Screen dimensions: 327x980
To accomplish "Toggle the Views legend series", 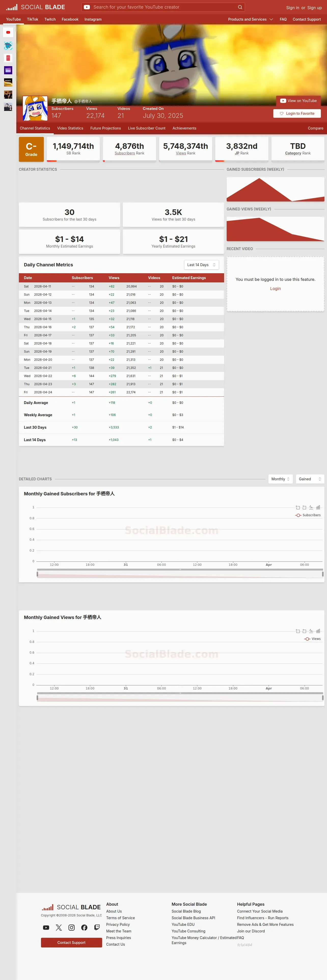I will pyautogui.click(x=312, y=639).
